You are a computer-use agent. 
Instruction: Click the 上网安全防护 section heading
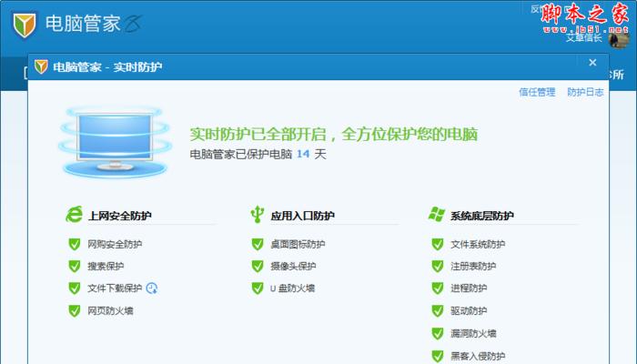pyautogui.click(x=120, y=216)
